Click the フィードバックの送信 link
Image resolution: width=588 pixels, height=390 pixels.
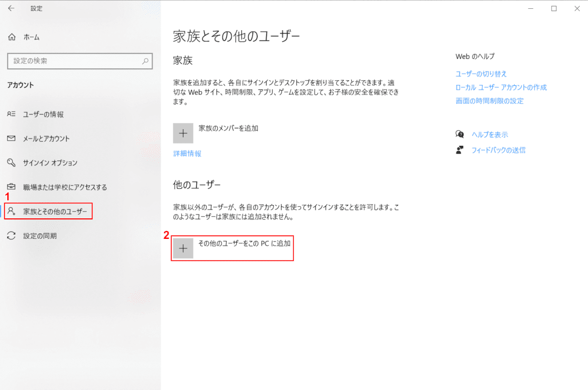tap(498, 150)
